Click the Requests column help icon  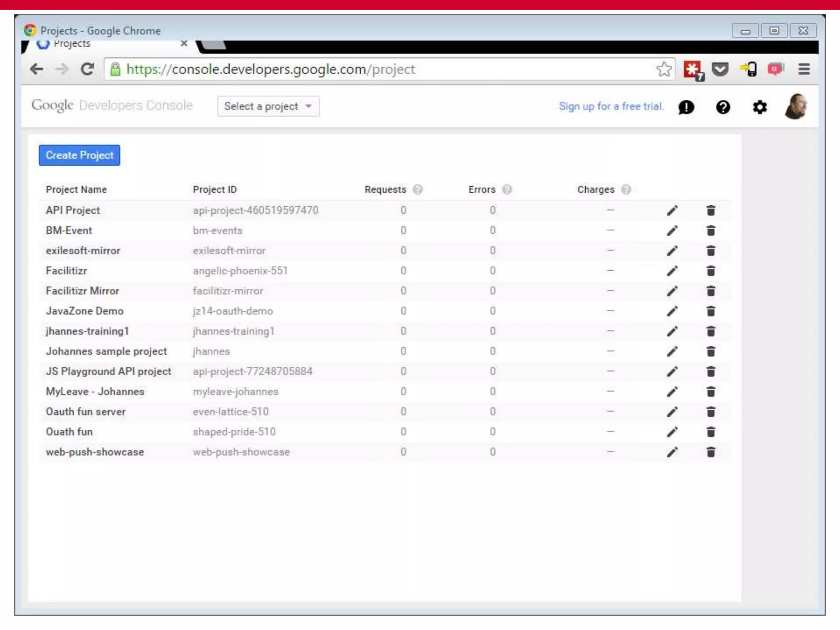[418, 189]
